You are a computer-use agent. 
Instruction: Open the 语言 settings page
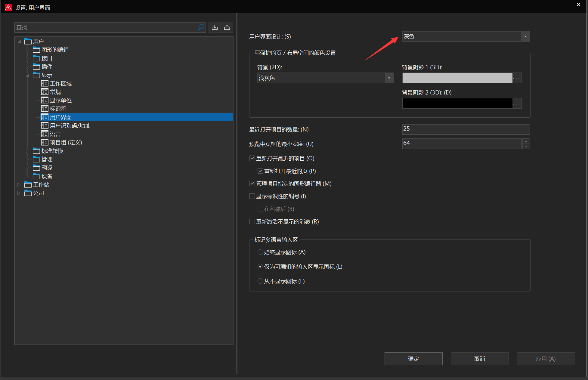point(55,134)
